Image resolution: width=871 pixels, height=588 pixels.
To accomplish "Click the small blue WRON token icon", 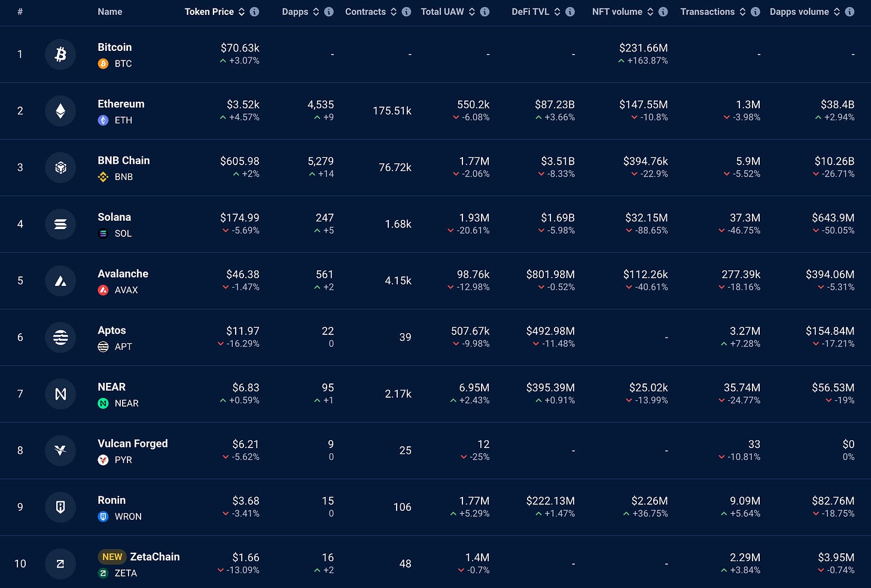I will coord(103,516).
